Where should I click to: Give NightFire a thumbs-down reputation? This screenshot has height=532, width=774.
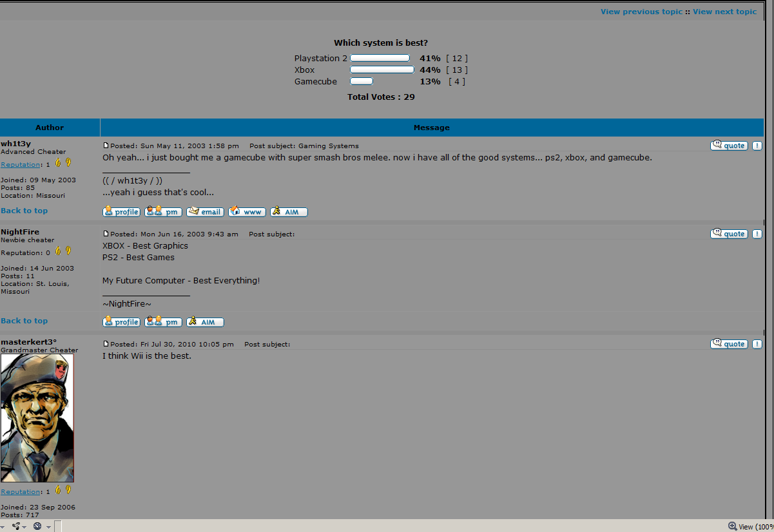[x=68, y=251]
